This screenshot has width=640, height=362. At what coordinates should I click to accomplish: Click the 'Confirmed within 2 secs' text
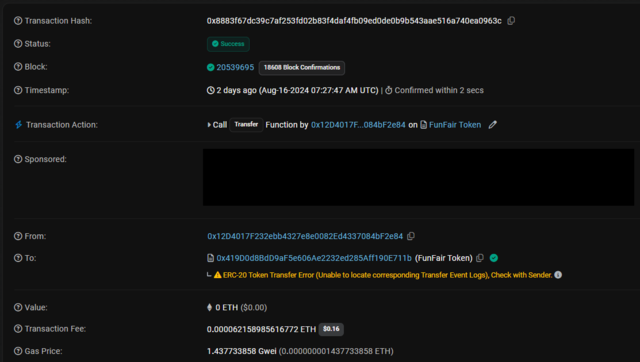click(x=439, y=90)
